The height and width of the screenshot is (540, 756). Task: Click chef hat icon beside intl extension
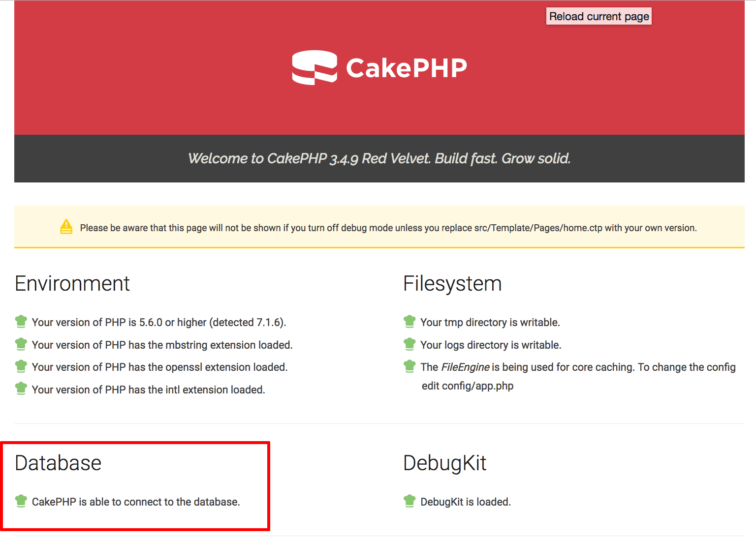click(x=21, y=389)
